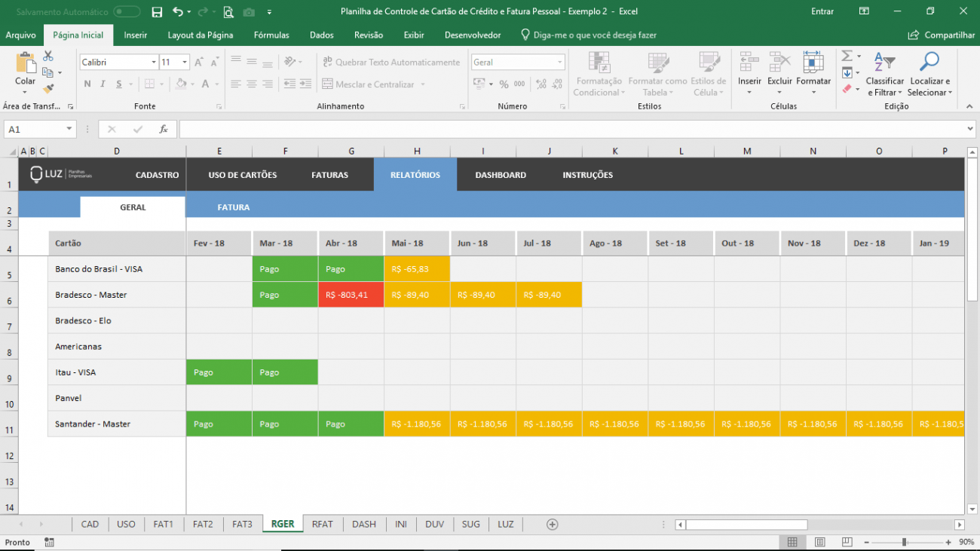
Task: Open the font color A swatch
Action: pos(207,84)
